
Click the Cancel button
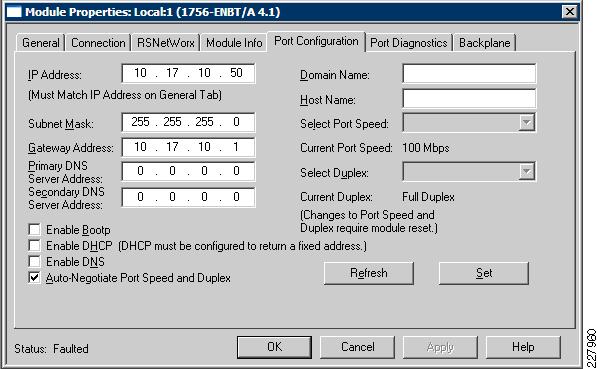357,347
